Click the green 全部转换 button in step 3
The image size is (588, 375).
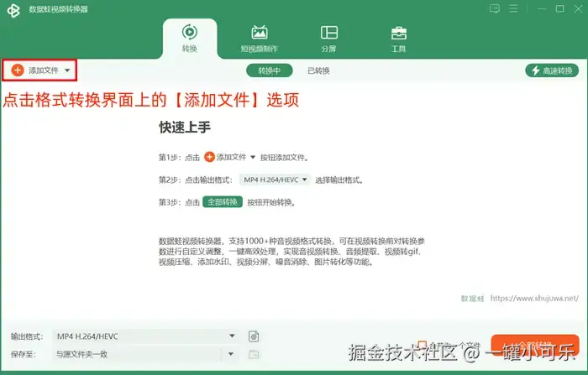223,202
